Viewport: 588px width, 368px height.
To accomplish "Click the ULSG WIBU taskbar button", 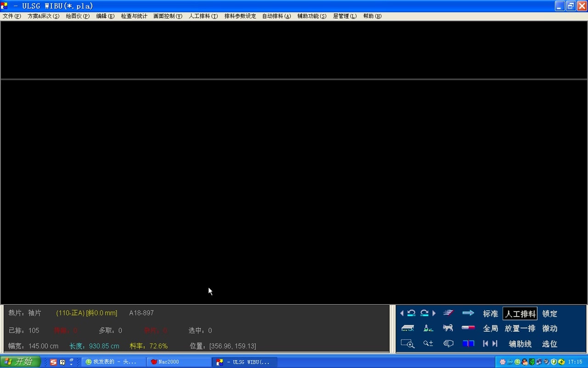I will [x=244, y=362].
